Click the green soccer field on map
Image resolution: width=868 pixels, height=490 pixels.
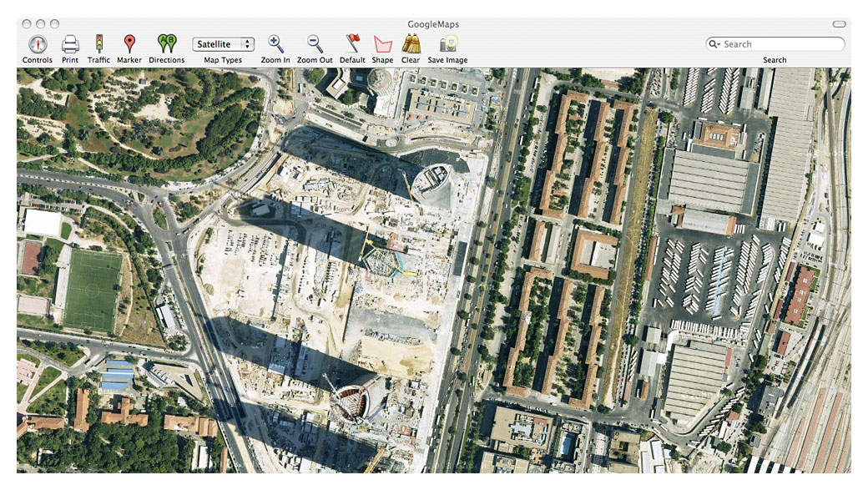[93, 290]
